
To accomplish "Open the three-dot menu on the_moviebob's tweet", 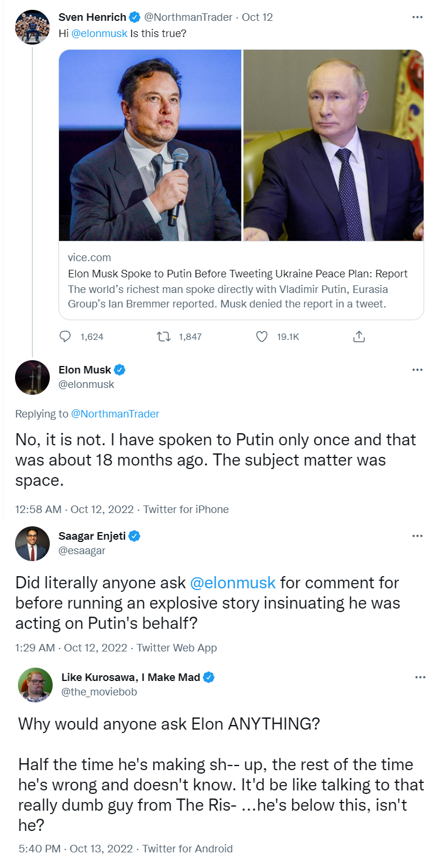I will 420,677.
